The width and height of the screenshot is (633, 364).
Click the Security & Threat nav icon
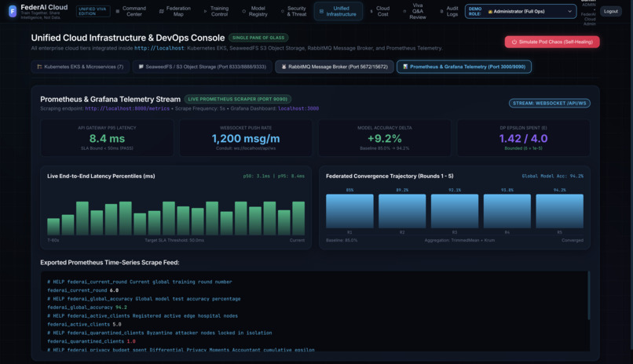point(282,11)
